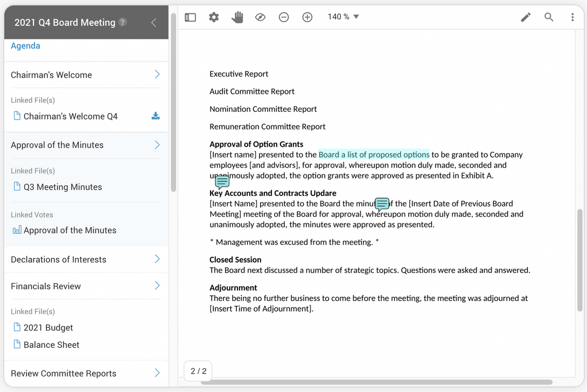Expand Declarations of Interests item
The height and width of the screenshot is (392, 587).
click(x=157, y=259)
